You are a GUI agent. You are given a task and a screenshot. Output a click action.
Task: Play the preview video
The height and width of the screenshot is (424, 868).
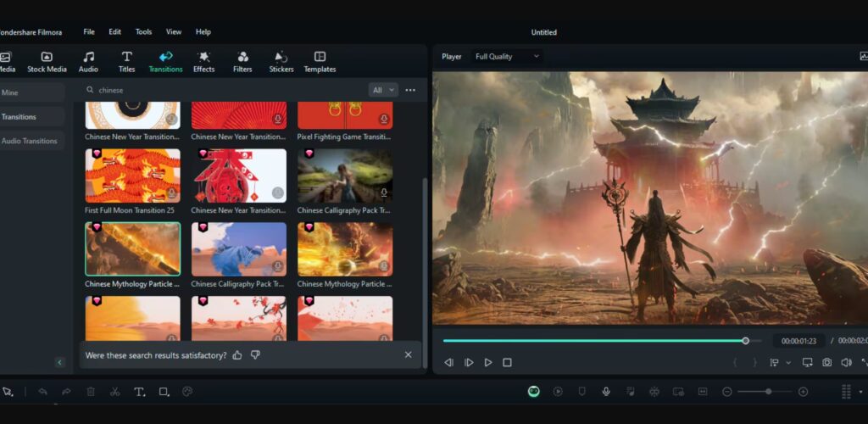click(488, 363)
